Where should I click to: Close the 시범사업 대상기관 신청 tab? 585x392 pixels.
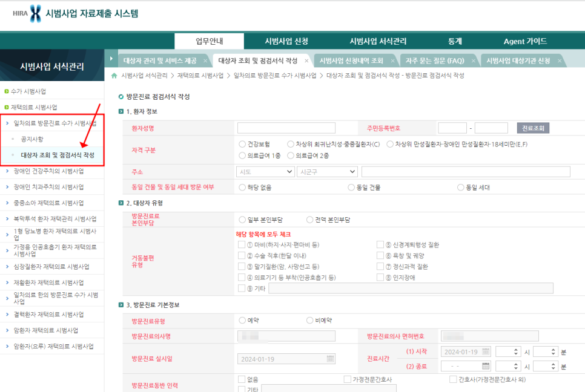point(560,60)
